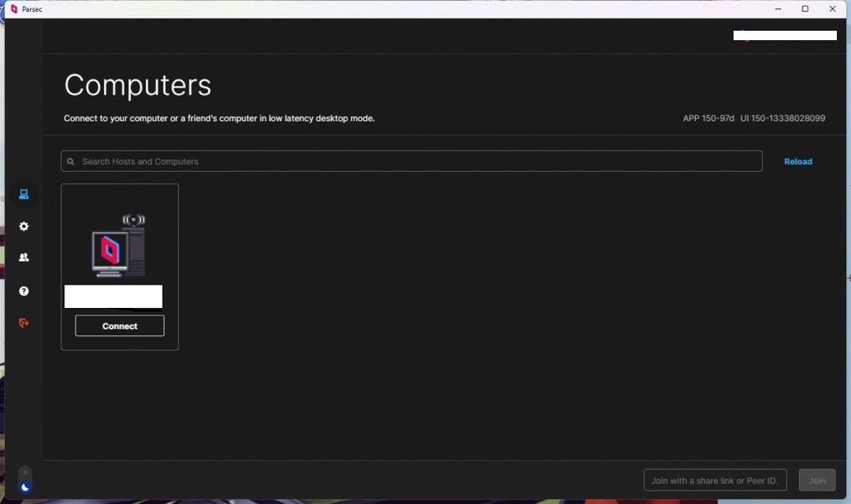The height and width of the screenshot is (504, 851).
Task: Maximize the Parsec window
Action: [x=805, y=8]
